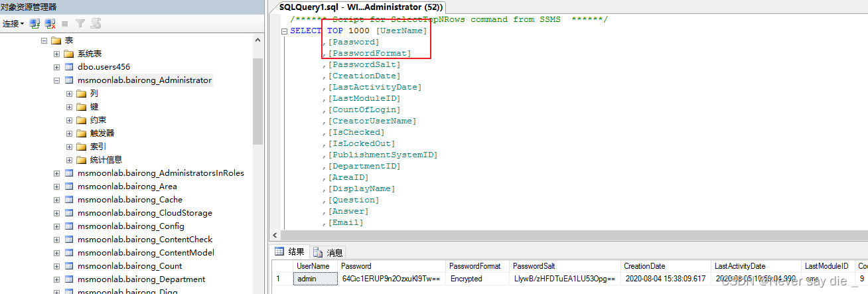Collapse the 表 folder node
Image resolution: width=868 pixels, height=294 pixels.
coord(44,40)
